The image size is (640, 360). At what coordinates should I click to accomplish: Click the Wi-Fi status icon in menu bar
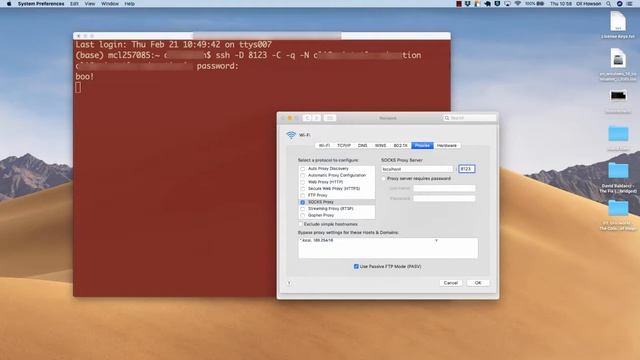[518, 4]
